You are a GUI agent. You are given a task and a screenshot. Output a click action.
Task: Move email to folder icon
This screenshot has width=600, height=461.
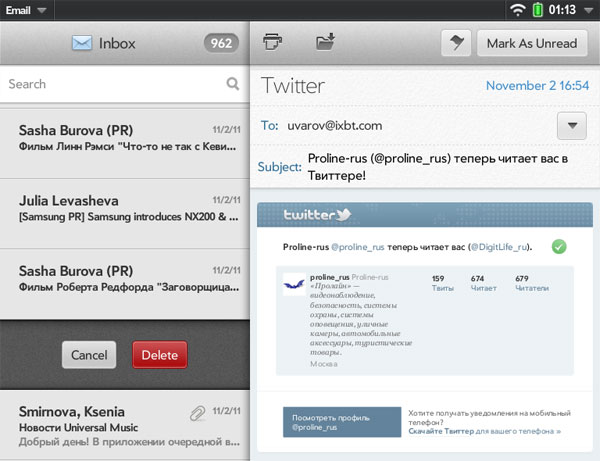click(x=325, y=41)
